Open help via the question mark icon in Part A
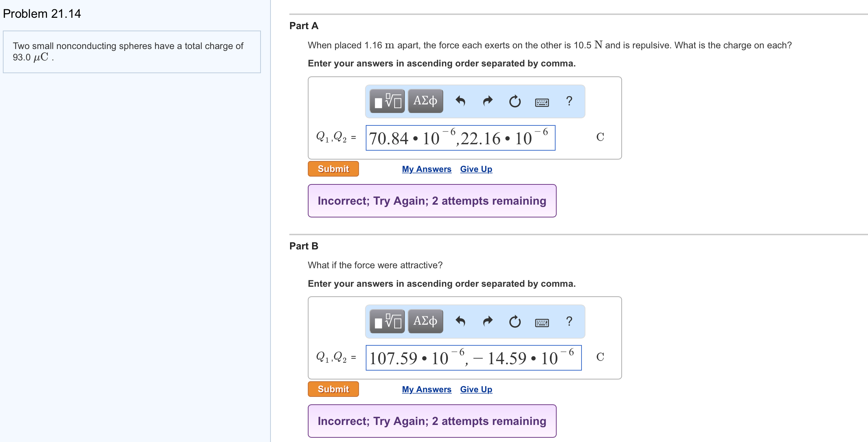 click(x=568, y=101)
